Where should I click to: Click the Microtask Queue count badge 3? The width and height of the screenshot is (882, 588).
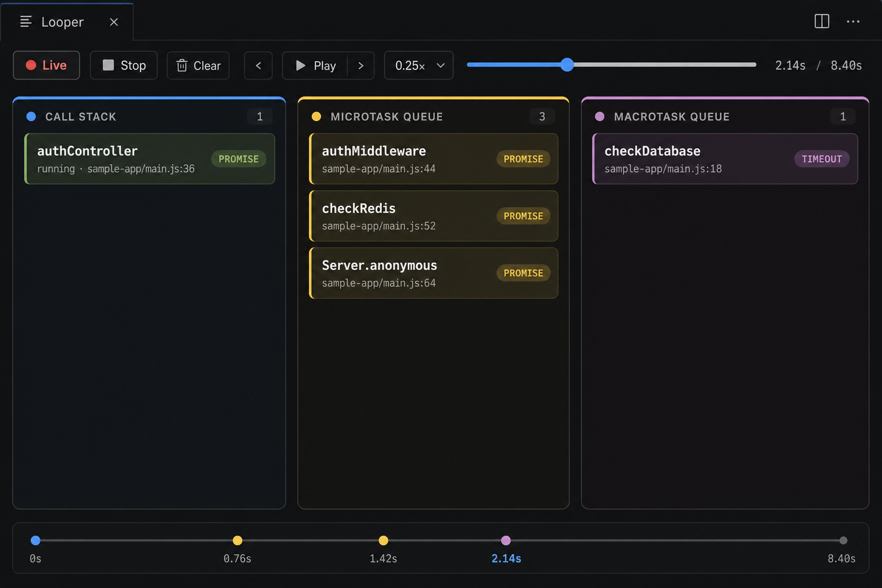coord(542,117)
